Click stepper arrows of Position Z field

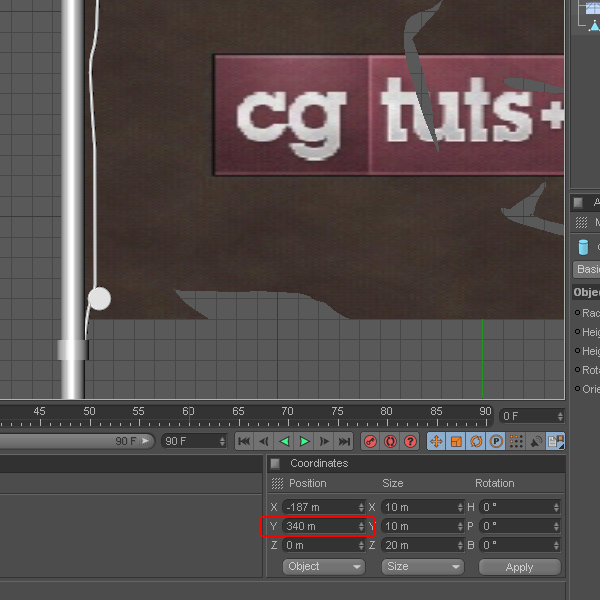coord(361,545)
